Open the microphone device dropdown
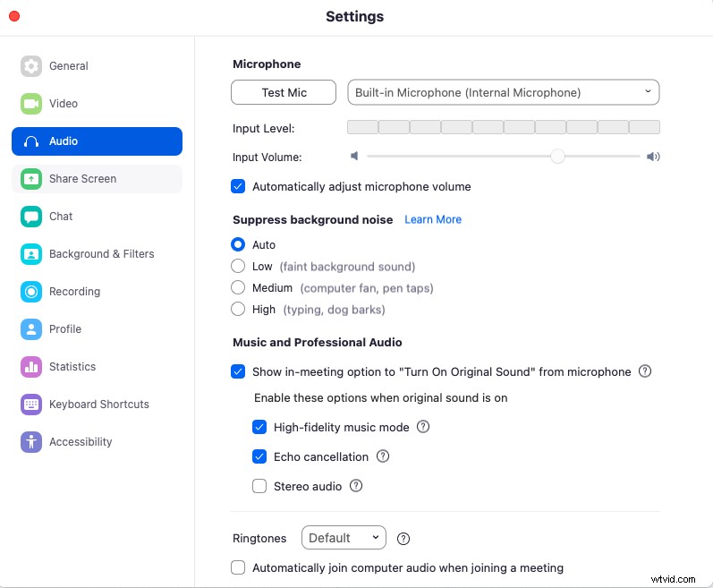 point(504,92)
